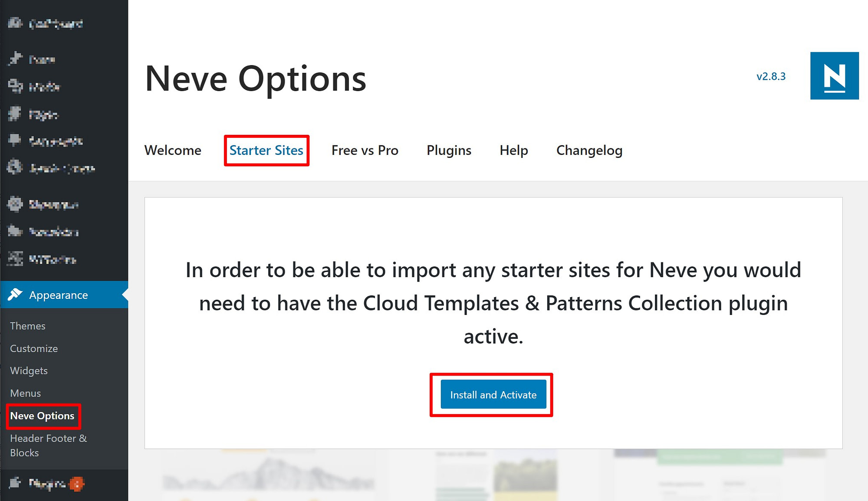Screen dimensions: 868x501
Task: Click the Themes submenu item
Action: point(27,326)
